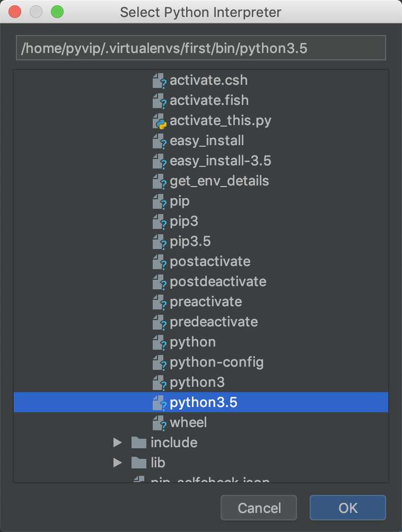The height and width of the screenshot is (532, 402).
Task: Cancel the interpreter selection dialog
Action: click(x=259, y=508)
